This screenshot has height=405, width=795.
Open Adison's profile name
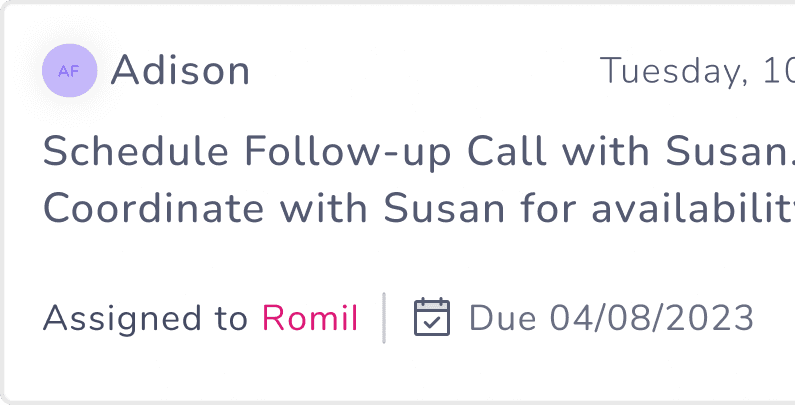(180, 70)
